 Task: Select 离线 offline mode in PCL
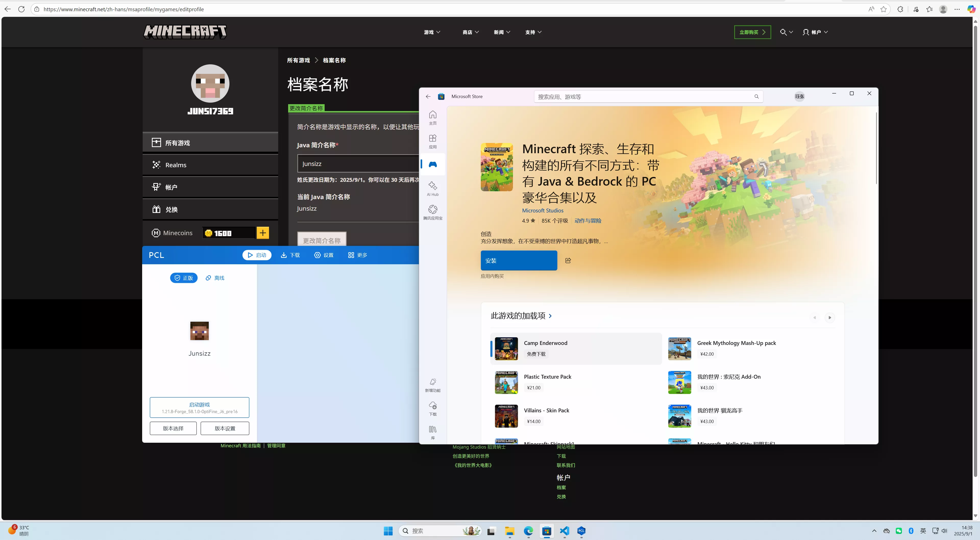coord(215,278)
